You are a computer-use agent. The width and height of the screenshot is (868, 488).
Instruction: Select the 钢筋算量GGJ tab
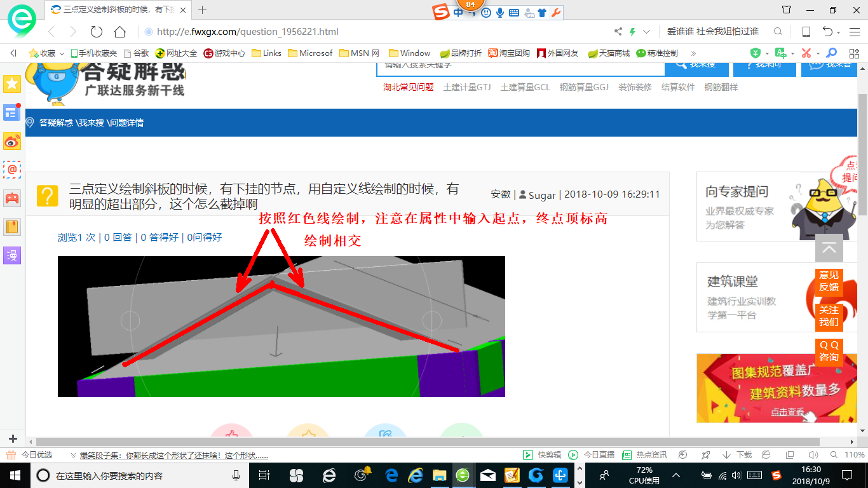pos(584,88)
